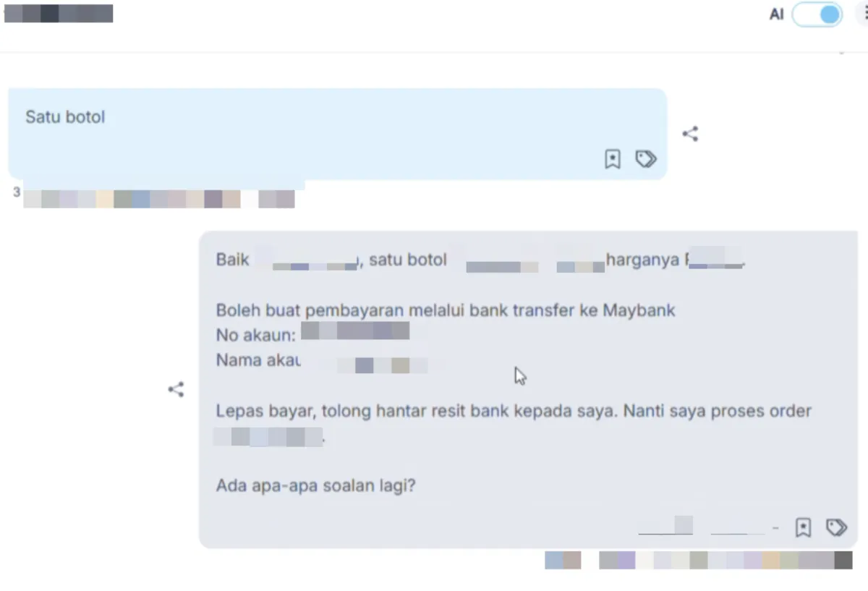This screenshot has height=591, width=868.
Task: Click the "Baik" greeting line in reply
Action: click(x=480, y=260)
